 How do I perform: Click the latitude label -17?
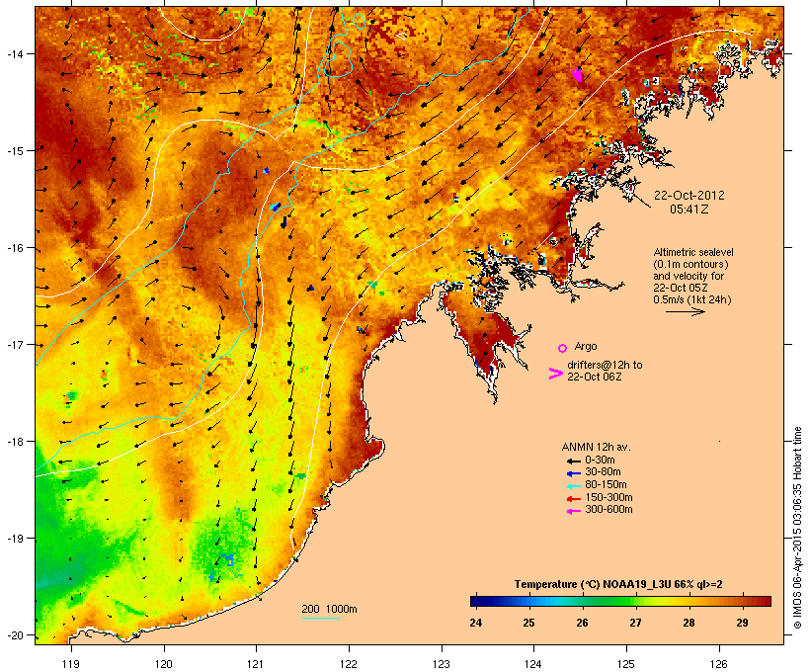[14, 344]
